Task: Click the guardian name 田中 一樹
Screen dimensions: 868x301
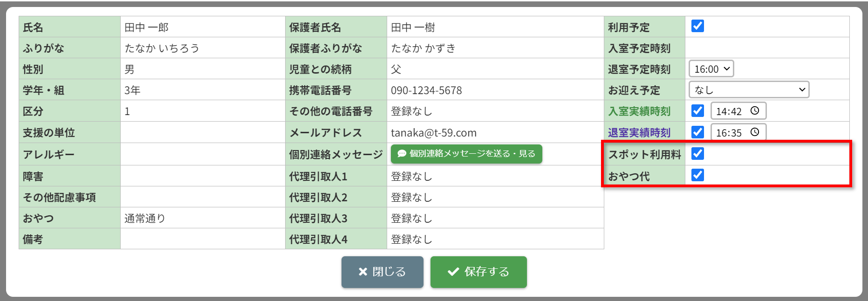Action: tap(413, 27)
